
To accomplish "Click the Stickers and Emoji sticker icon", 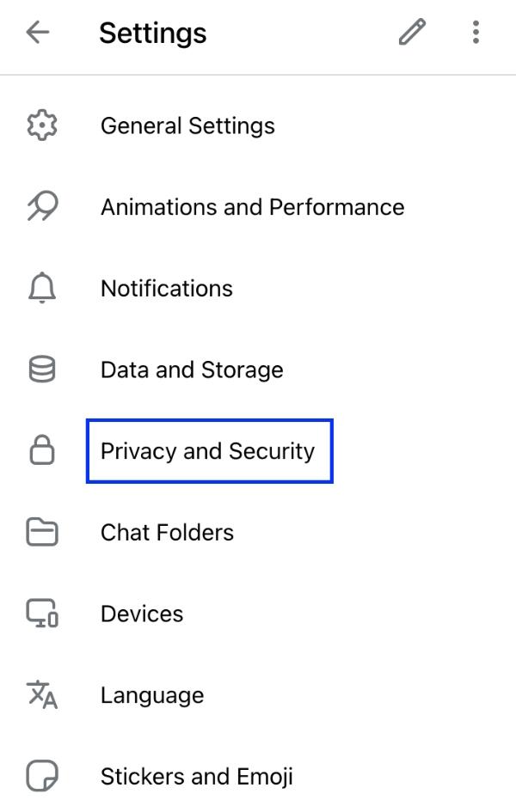I will click(42, 777).
